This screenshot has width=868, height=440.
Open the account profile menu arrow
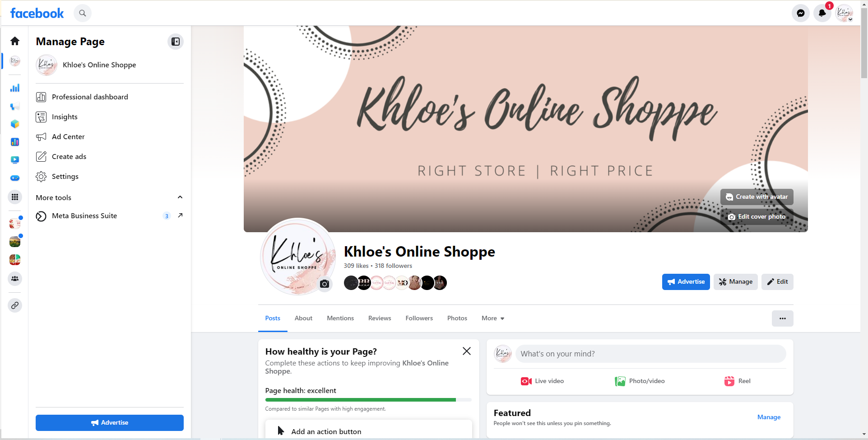850,19
